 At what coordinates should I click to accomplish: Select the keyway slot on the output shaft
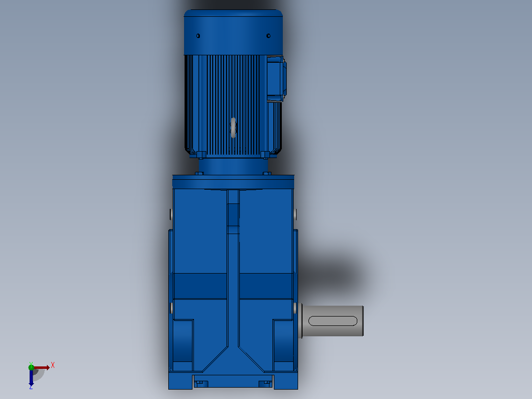pos(333,321)
